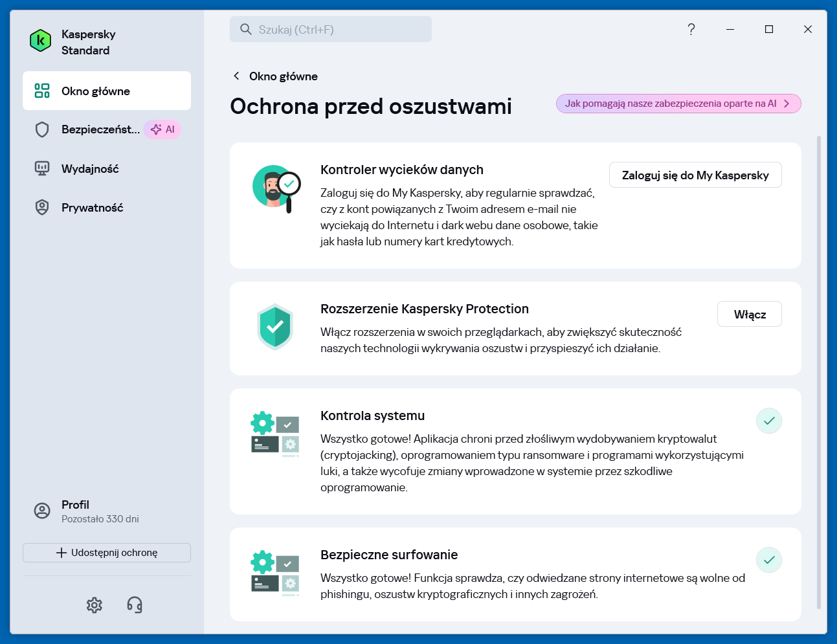Click the Kontrola systemu green checkmark status
The width and height of the screenshot is (837, 644).
tap(769, 421)
